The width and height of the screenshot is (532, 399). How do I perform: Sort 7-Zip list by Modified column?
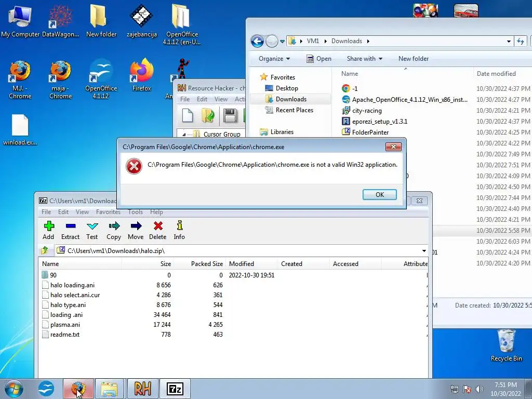(251, 263)
